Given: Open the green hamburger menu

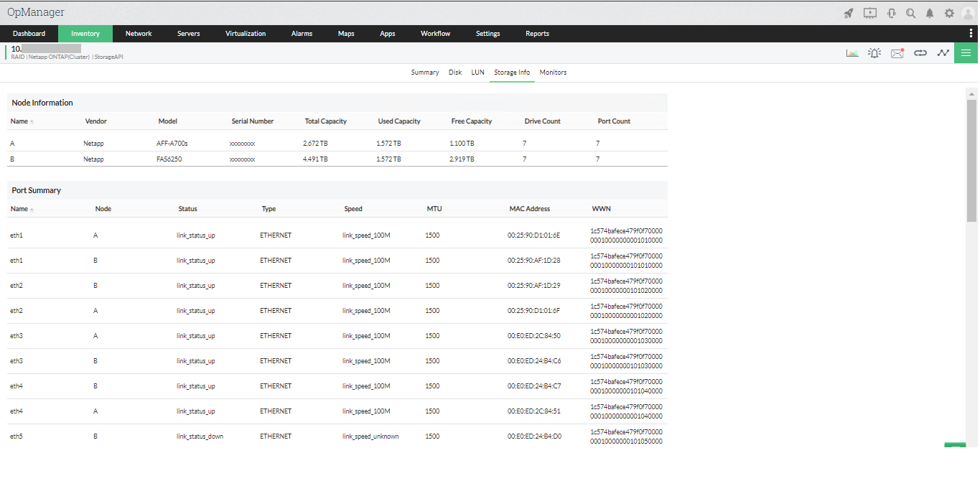Looking at the screenshot, I should click(x=966, y=53).
